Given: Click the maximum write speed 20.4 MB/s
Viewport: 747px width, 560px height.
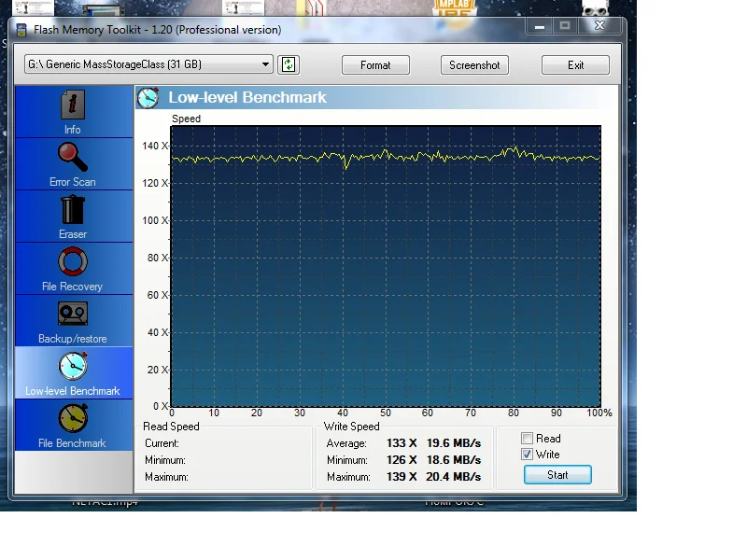Looking at the screenshot, I should [454, 477].
